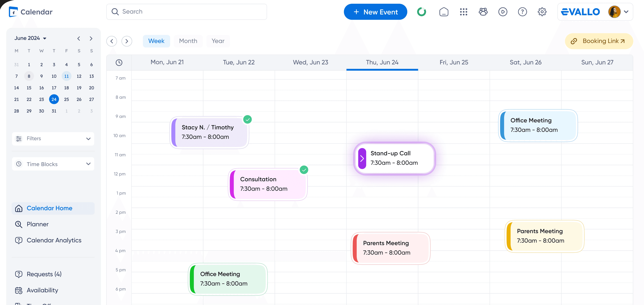Select date 8 in mini calendar
This screenshot has width=644, height=305.
pos(29,76)
